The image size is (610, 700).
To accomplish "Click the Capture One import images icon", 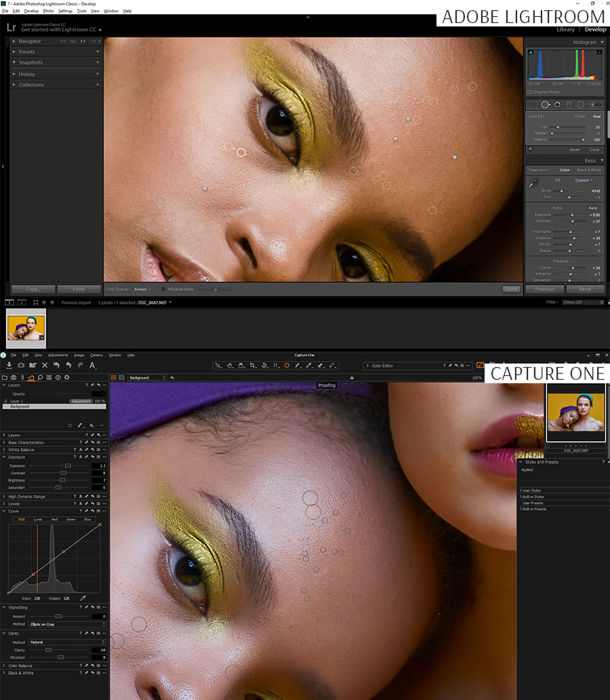I will pyautogui.click(x=9, y=365).
